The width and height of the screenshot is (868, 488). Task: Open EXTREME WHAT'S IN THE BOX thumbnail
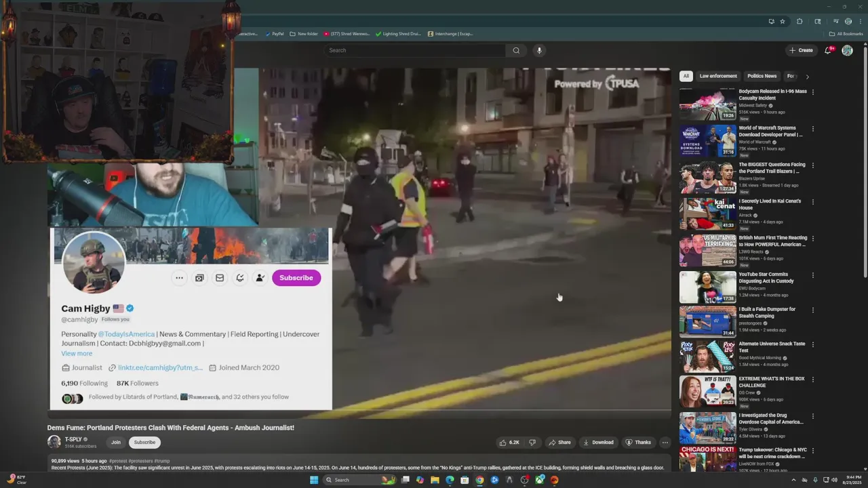[708, 391]
